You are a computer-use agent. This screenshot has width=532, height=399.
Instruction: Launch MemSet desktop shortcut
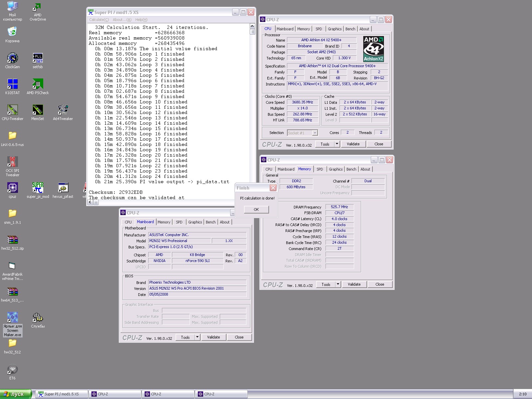(x=38, y=113)
